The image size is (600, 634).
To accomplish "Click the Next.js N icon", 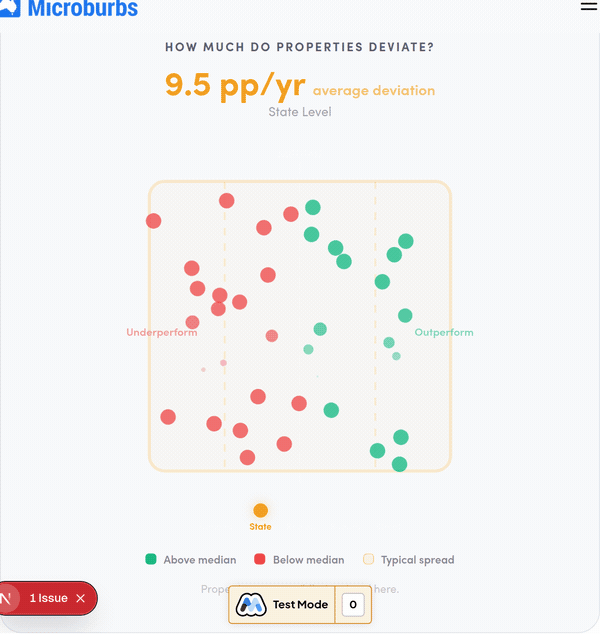I will (x=8, y=598).
